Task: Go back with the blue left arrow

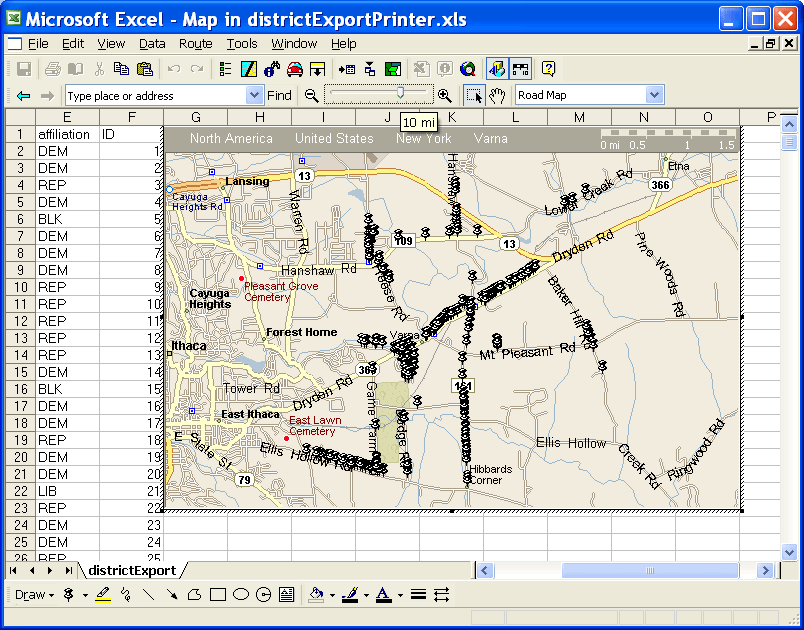Action: pos(24,96)
